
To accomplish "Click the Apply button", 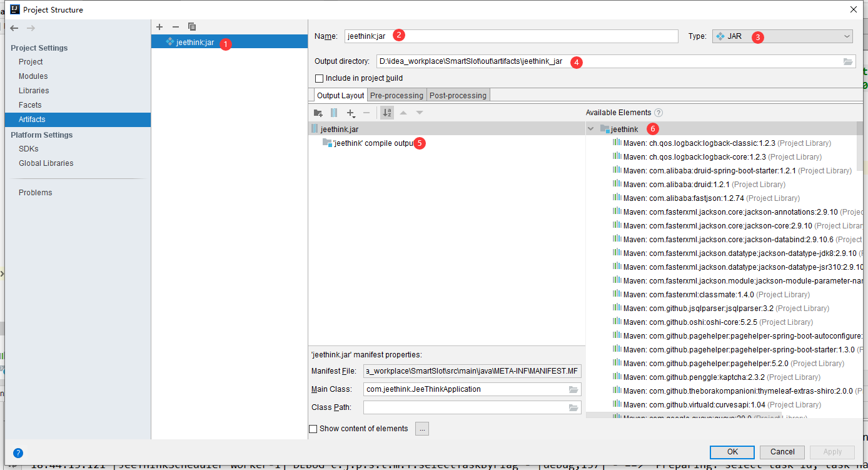I will pos(832,452).
